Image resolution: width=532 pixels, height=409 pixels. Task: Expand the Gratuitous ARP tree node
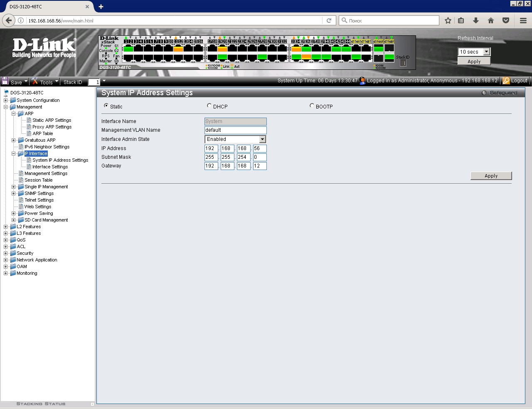[x=13, y=140]
